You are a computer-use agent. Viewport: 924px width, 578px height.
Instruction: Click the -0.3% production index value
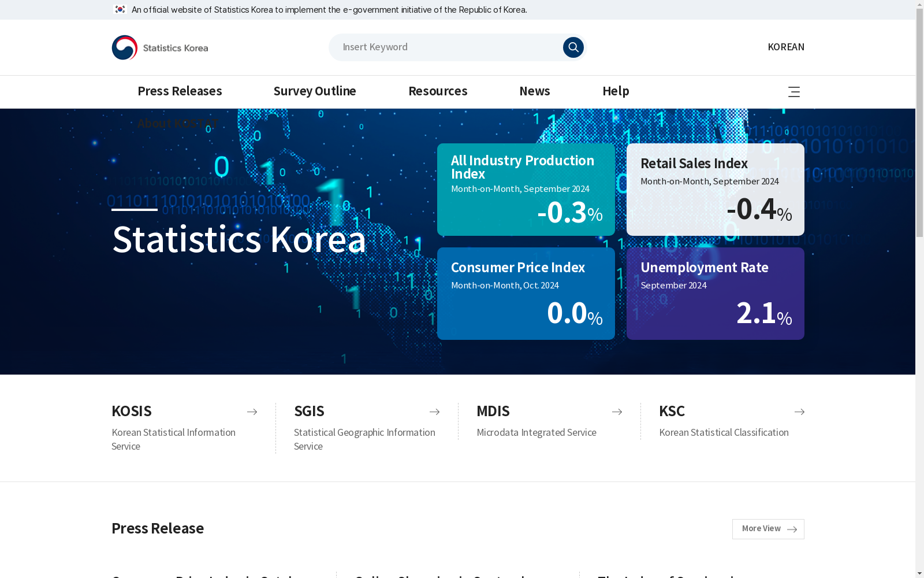click(570, 212)
